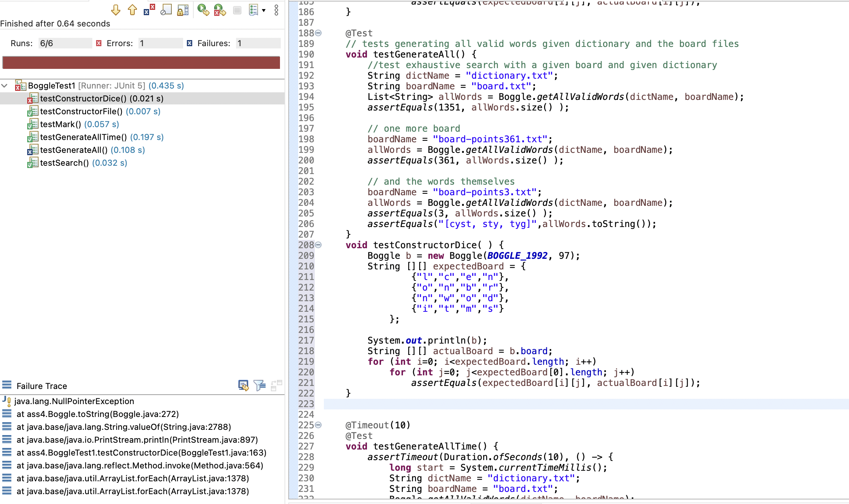849x504 pixels.
Task: Open the JUnit view menu (three dots)
Action: click(276, 10)
